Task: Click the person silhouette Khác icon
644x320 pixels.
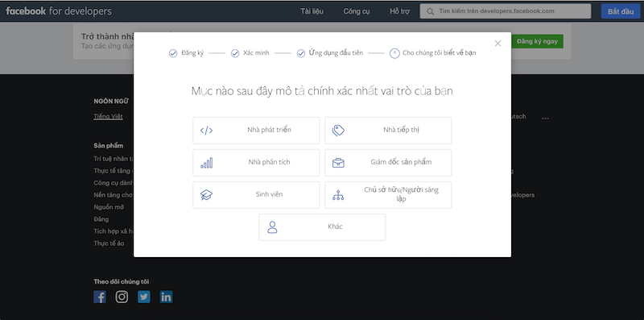Action: coord(272,227)
